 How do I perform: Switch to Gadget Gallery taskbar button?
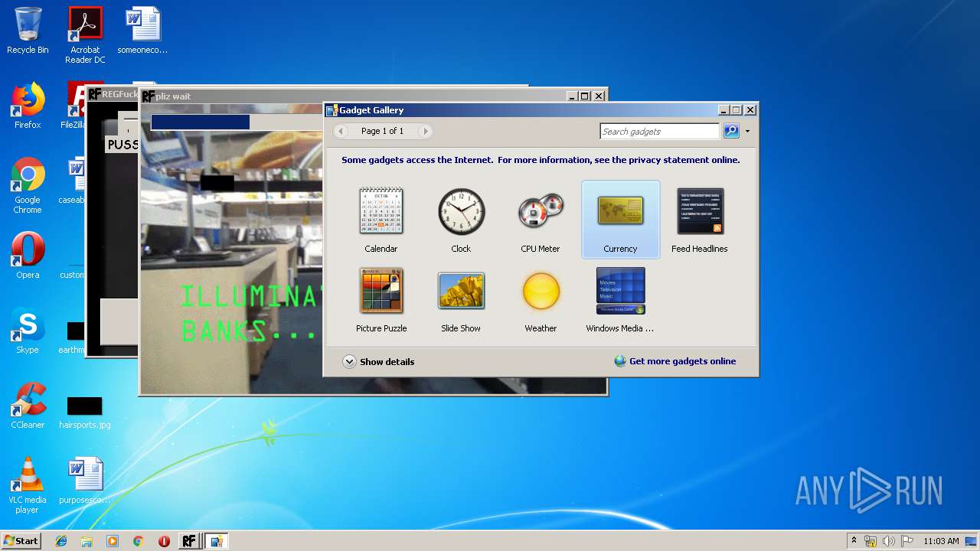217,541
